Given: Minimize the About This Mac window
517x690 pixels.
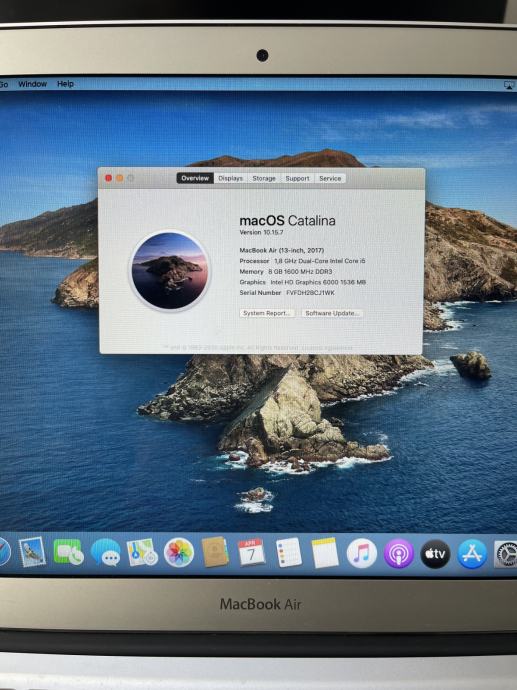Looking at the screenshot, I should (x=119, y=178).
